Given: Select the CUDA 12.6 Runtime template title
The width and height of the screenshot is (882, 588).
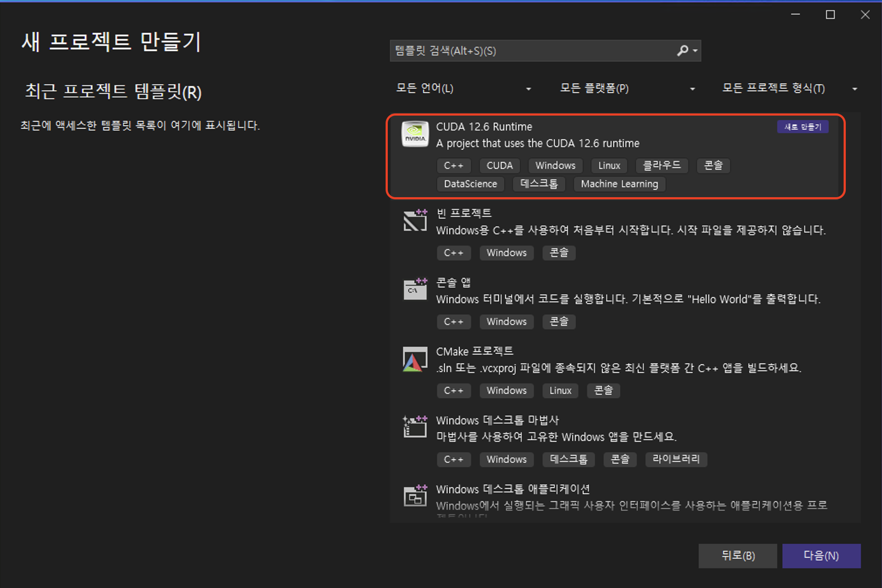Looking at the screenshot, I should pyautogui.click(x=484, y=127).
